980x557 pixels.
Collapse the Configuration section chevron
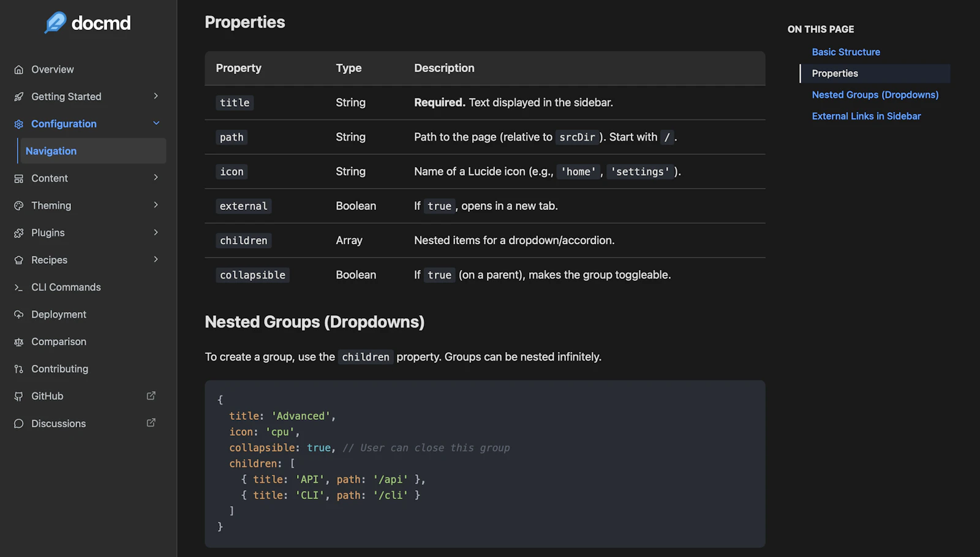pos(156,123)
